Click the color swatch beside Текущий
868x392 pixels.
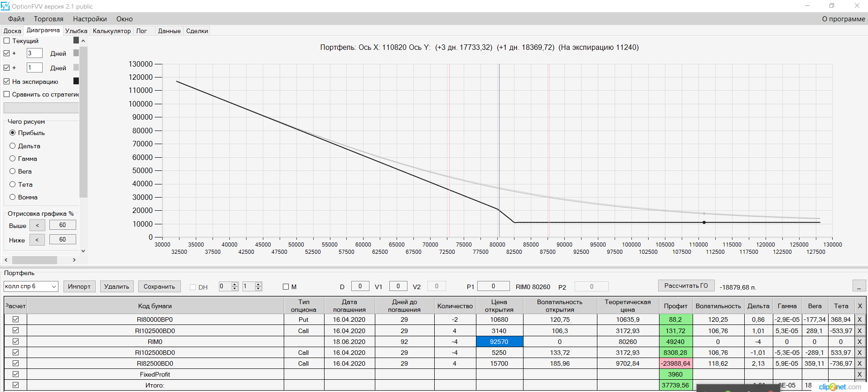pyautogui.click(x=76, y=40)
